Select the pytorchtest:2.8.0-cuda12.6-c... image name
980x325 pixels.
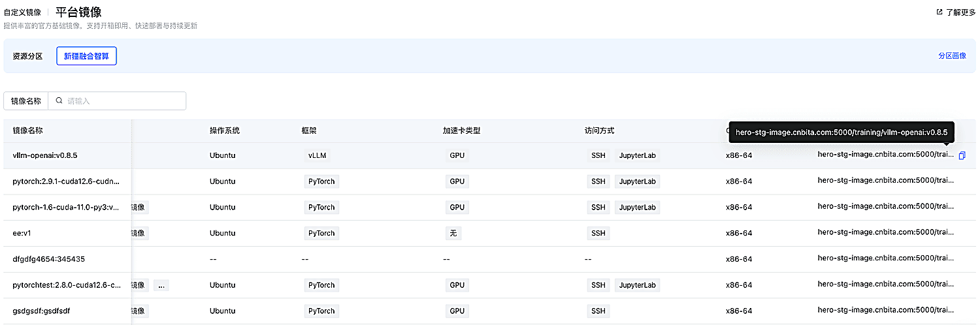[x=67, y=285]
